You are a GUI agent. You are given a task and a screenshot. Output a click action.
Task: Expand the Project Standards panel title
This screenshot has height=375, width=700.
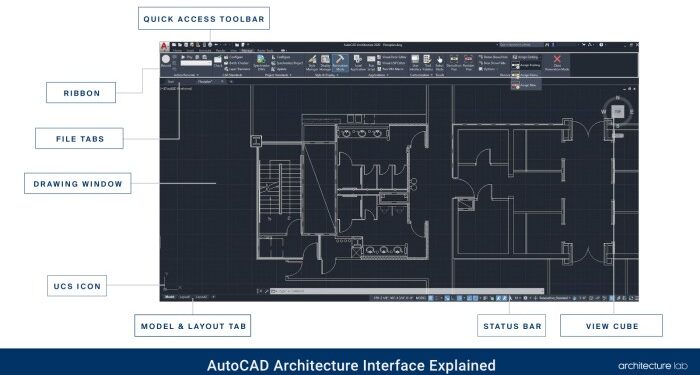[278, 75]
